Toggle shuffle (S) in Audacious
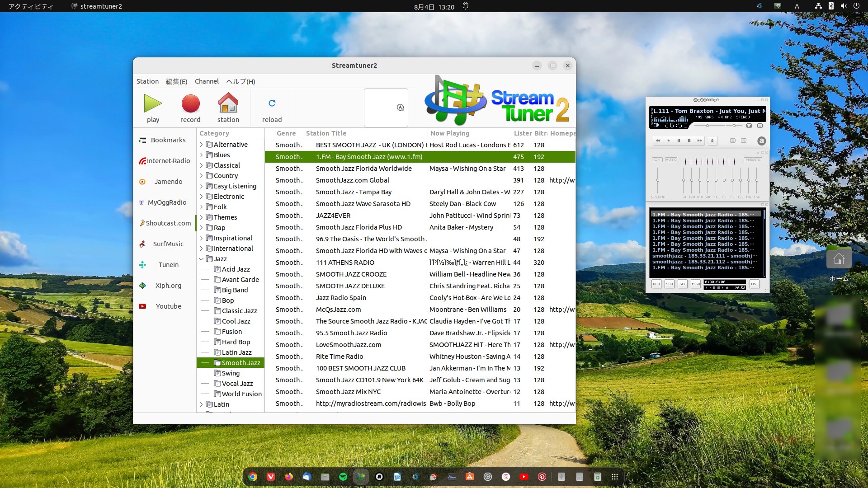 [x=733, y=141]
